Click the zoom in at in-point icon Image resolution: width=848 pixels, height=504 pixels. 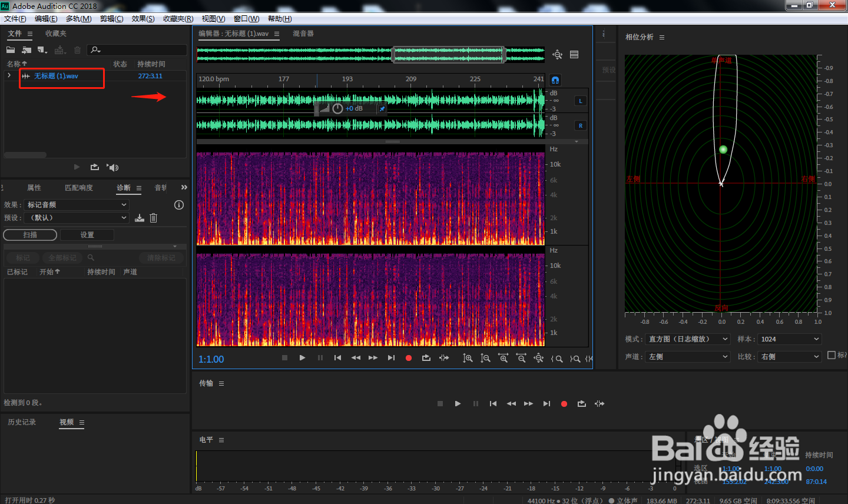click(556, 359)
